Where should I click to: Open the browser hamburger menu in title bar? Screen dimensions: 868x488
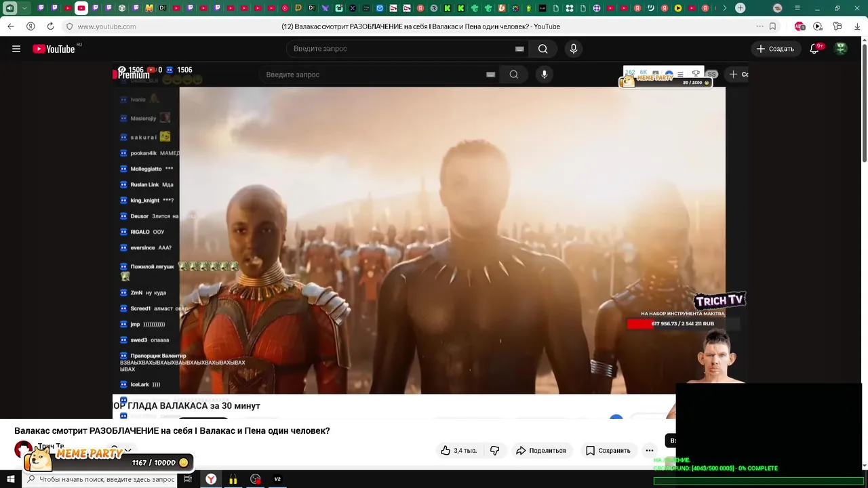(x=797, y=8)
